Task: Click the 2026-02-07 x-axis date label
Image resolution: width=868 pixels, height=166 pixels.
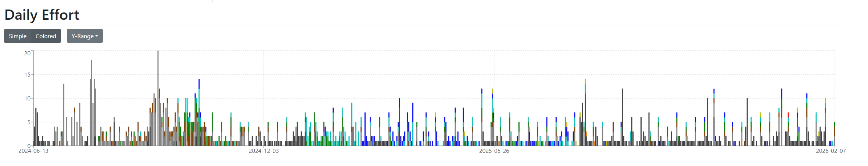Action: pos(831,151)
